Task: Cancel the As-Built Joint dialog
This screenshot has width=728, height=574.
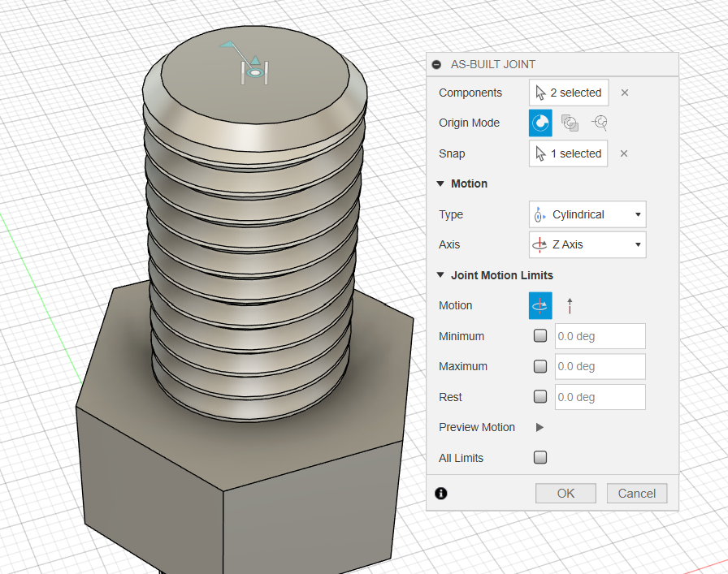Action: pyautogui.click(x=636, y=493)
